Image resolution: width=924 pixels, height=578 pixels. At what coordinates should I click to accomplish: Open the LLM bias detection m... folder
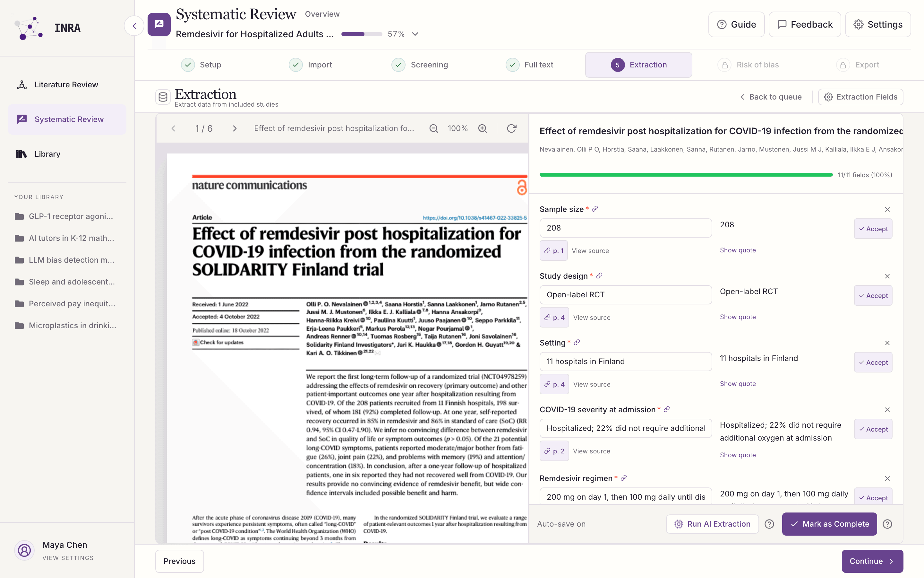(64, 260)
